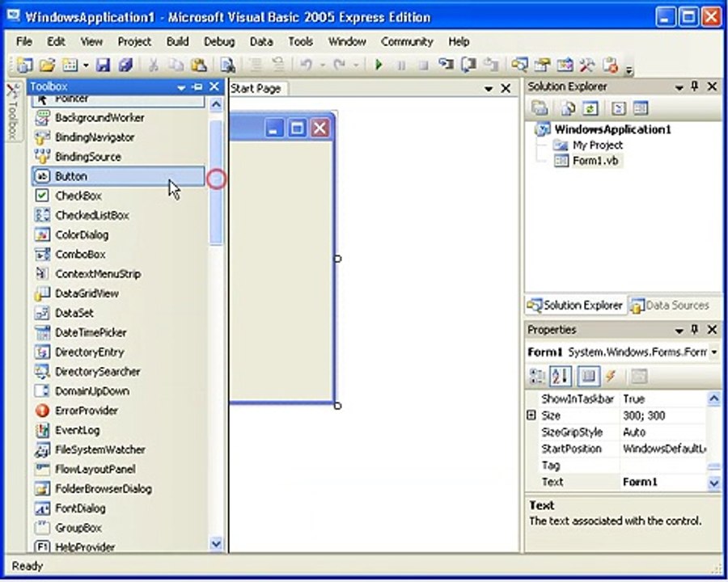728x582 pixels.
Task: Toggle the Properties view button in Properties panel
Action: (588, 376)
